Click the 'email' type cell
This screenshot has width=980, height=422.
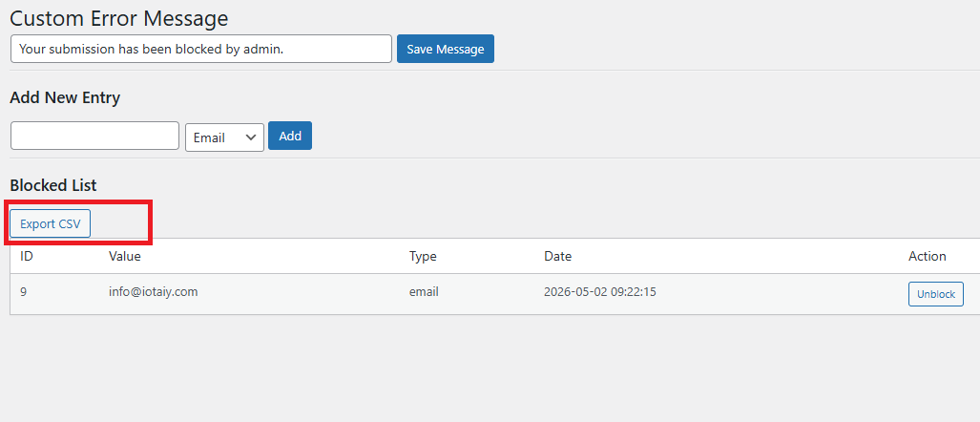(x=424, y=292)
